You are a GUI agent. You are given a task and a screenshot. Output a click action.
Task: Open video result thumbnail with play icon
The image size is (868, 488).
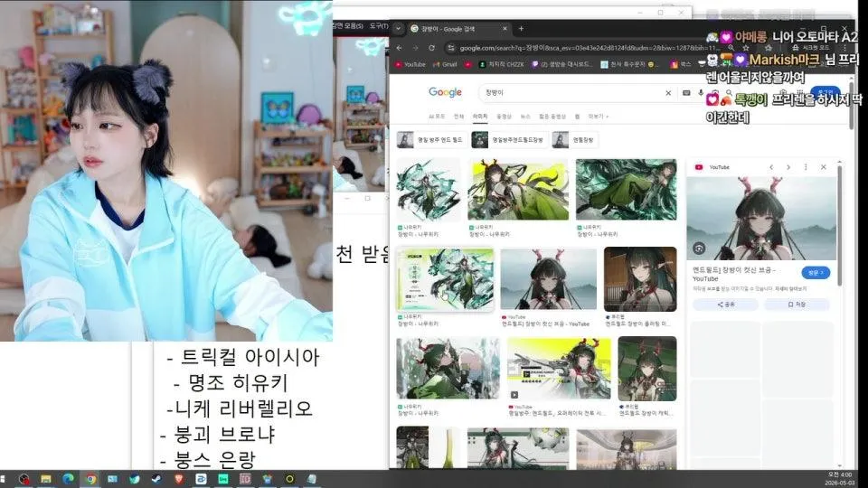point(559,369)
